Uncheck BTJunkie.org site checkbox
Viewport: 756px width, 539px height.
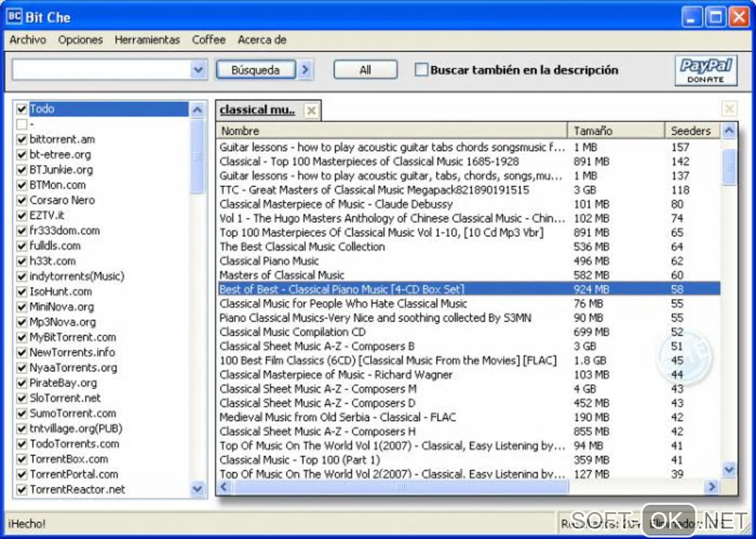pos(21,170)
